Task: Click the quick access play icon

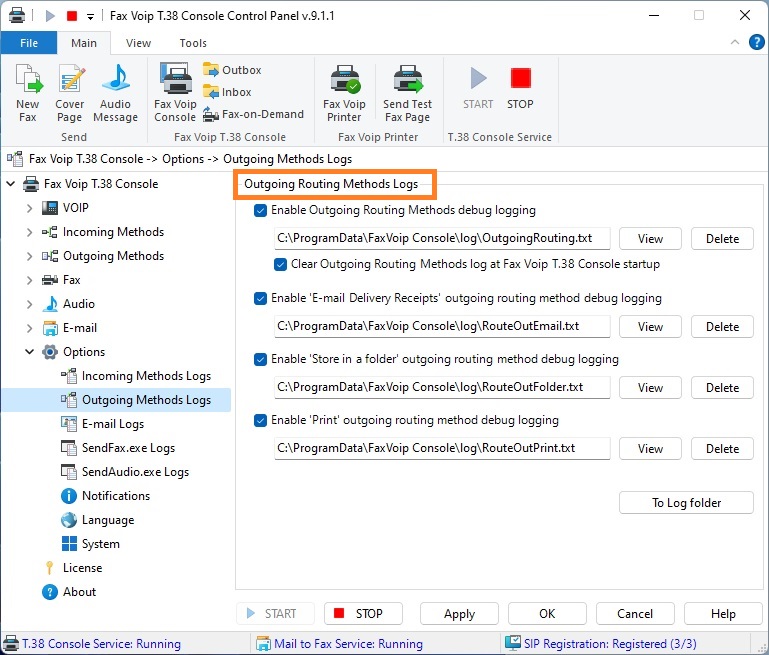Action: [50, 16]
